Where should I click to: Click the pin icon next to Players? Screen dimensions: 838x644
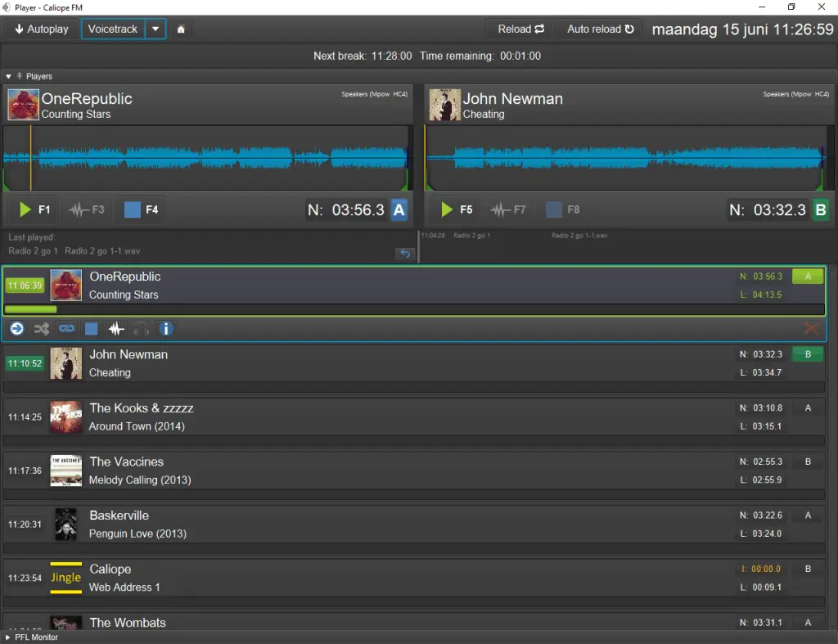point(20,76)
